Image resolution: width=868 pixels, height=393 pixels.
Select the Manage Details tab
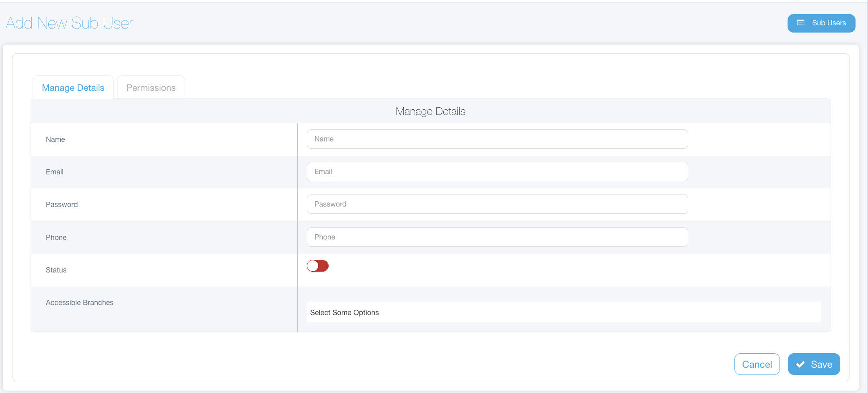pyautogui.click(x=73, y=88)
